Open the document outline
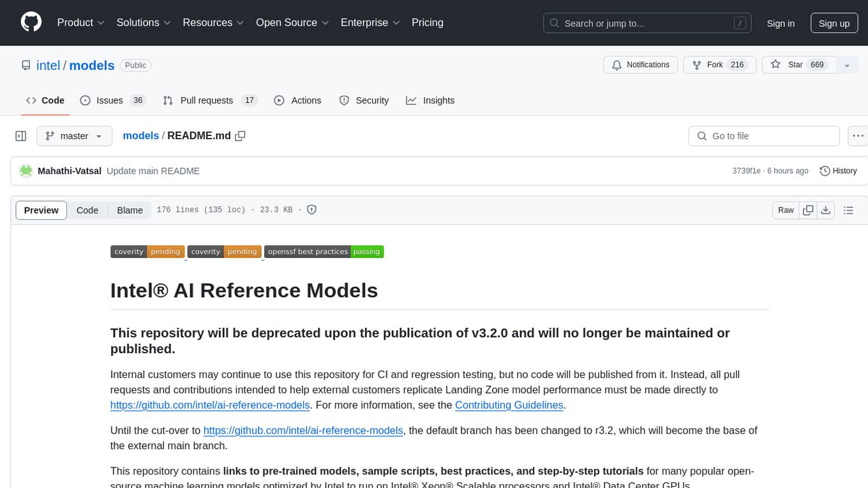Image resolution: width=868 pixels, height=488 pixels. click(849, 210)
